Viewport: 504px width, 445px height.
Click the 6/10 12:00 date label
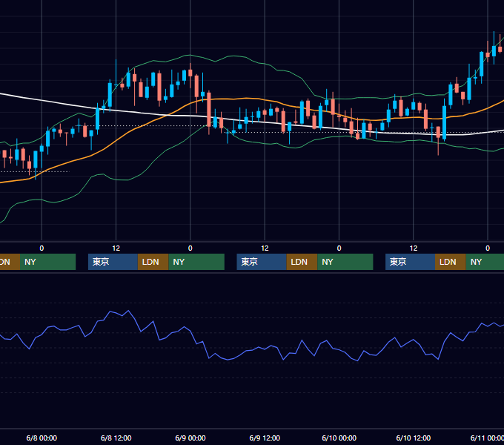point(414,438)
